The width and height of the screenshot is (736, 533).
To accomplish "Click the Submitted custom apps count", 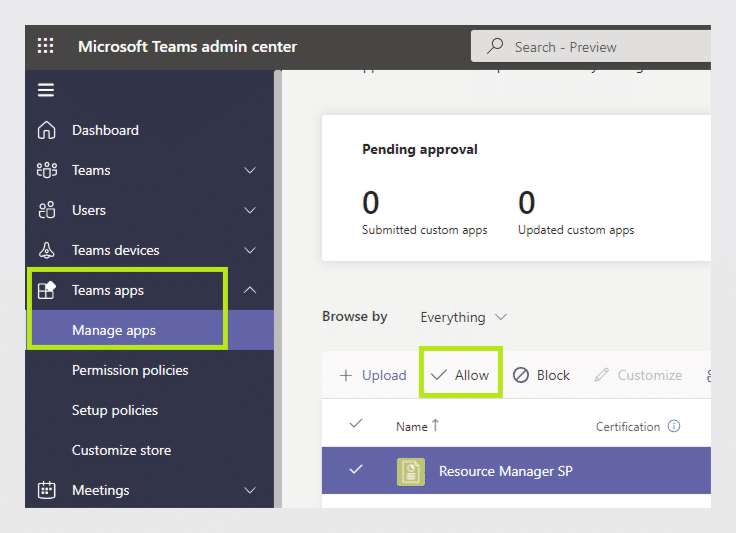I will (370, 203).
